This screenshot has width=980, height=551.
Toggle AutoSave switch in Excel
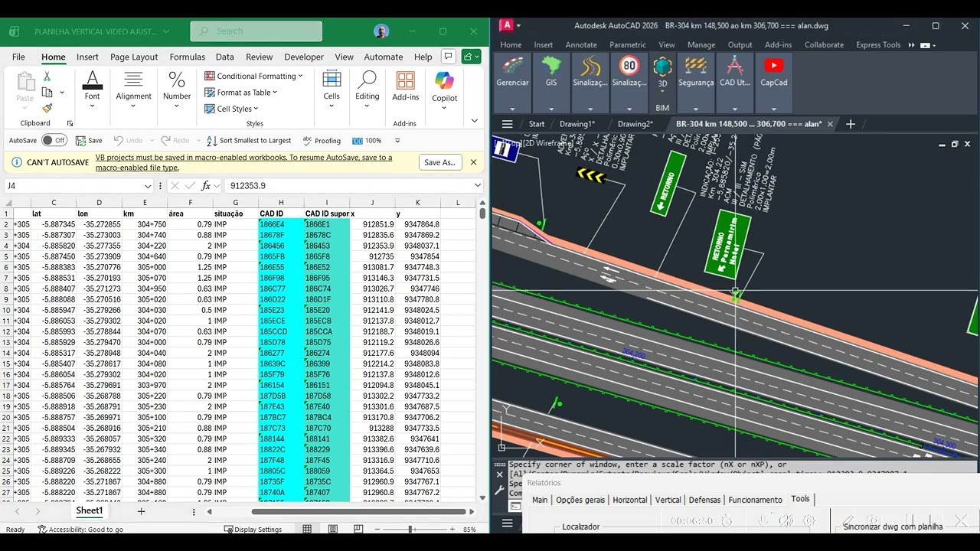point(54,141)
